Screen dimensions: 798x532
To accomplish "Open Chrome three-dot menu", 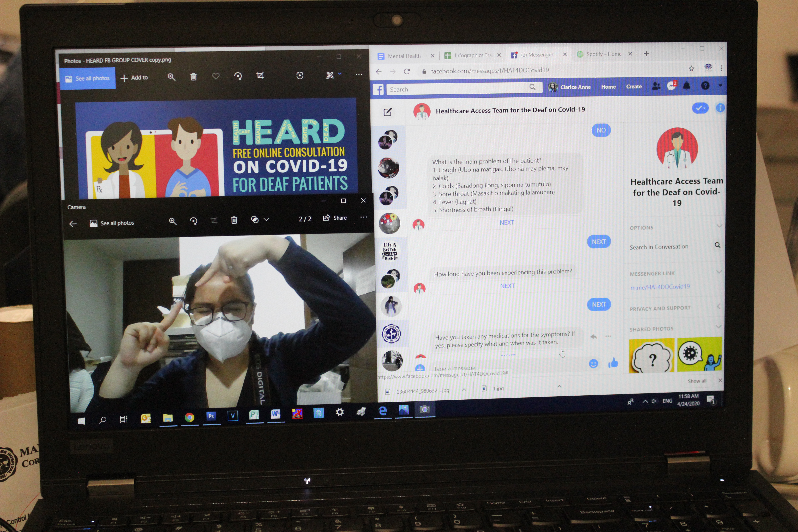I will tap(721, 68).
